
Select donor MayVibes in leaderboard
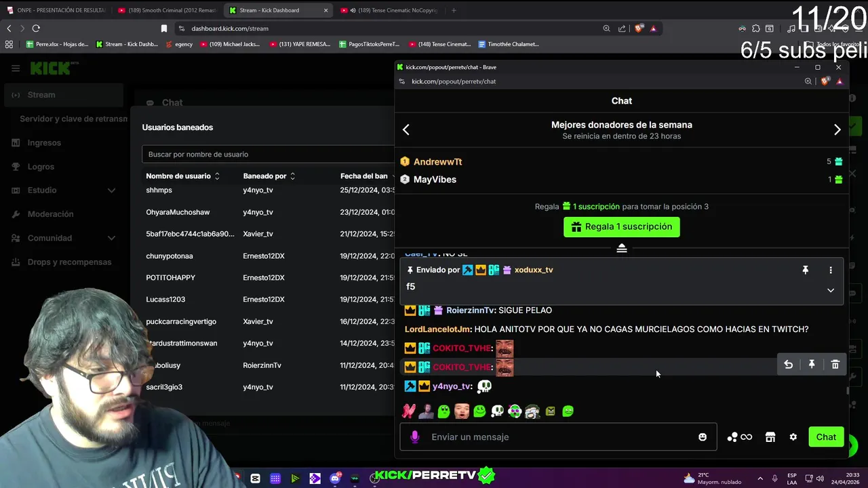click(435, 180)
